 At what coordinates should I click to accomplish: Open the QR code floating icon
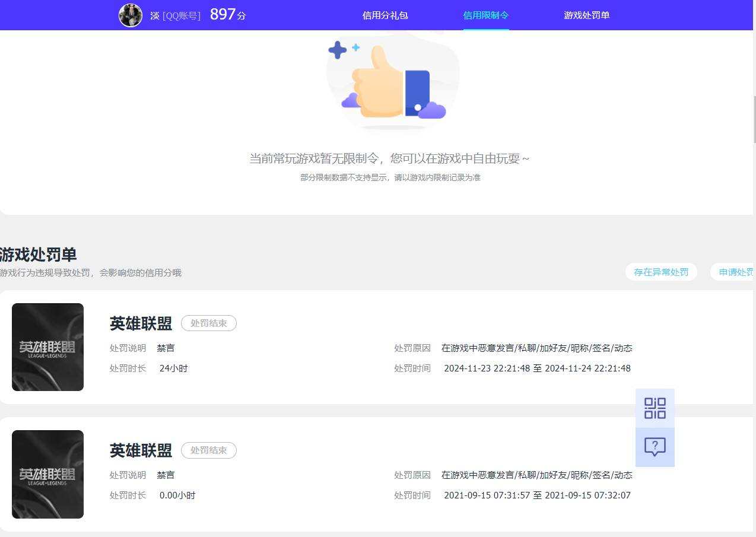(655, 408)
